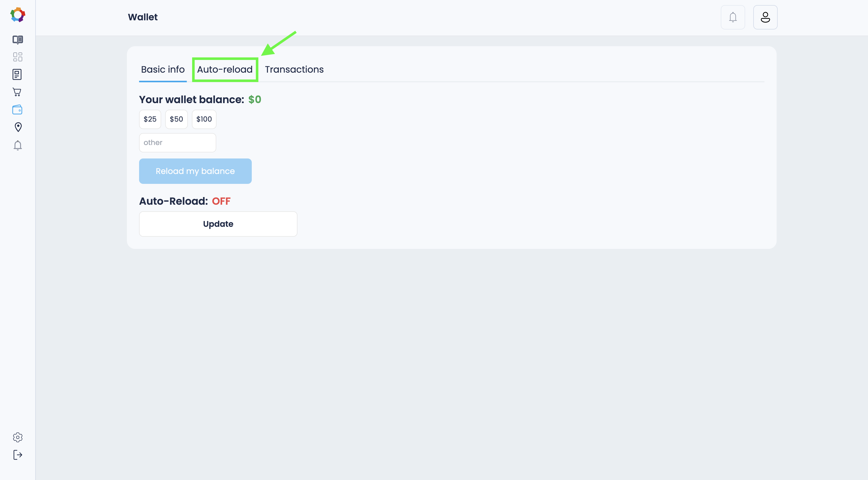The width and height of the screenshot is (868, 480).
Task: Open the menu book icon in sidebar
Action: [18, 39]
